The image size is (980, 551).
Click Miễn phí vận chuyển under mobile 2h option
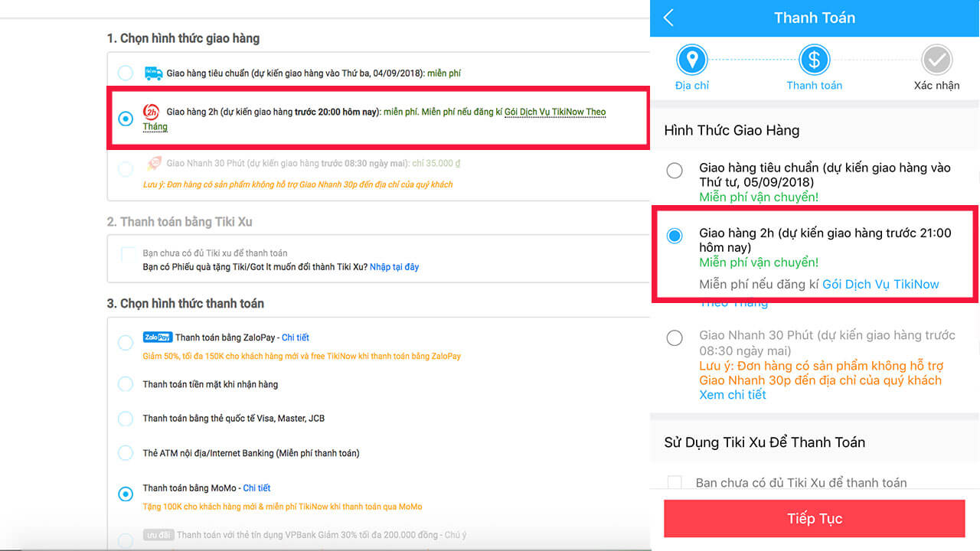759,262
